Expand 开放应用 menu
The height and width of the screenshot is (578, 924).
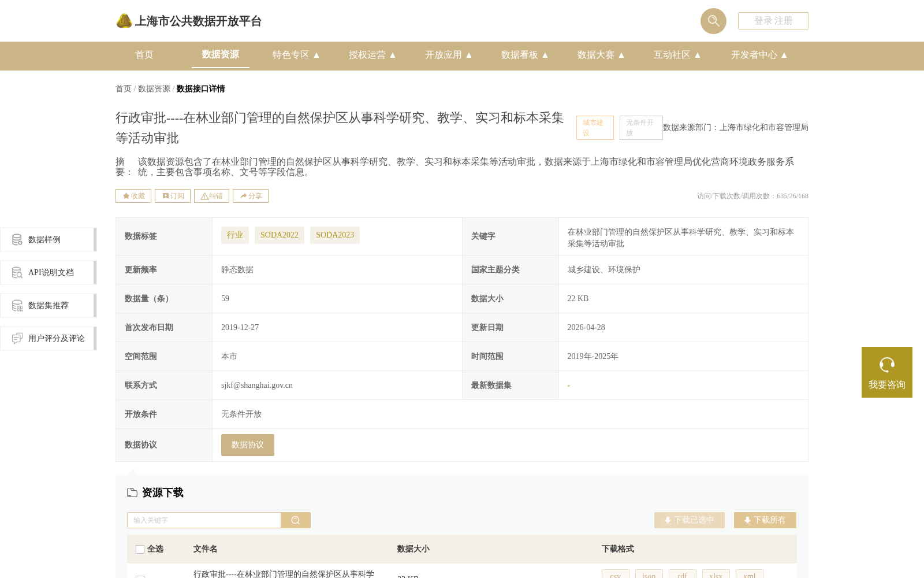coord(449,55)
